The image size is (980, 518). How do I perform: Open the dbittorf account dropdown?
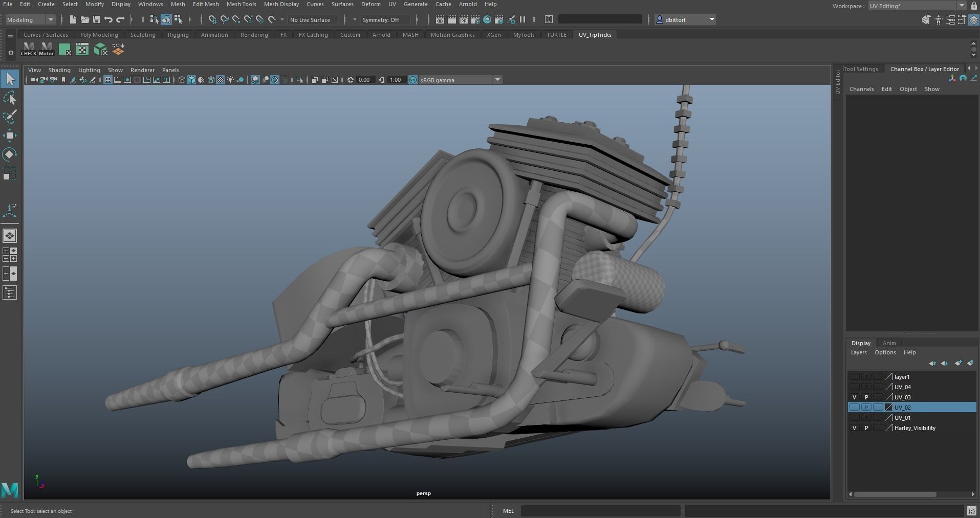686,19
